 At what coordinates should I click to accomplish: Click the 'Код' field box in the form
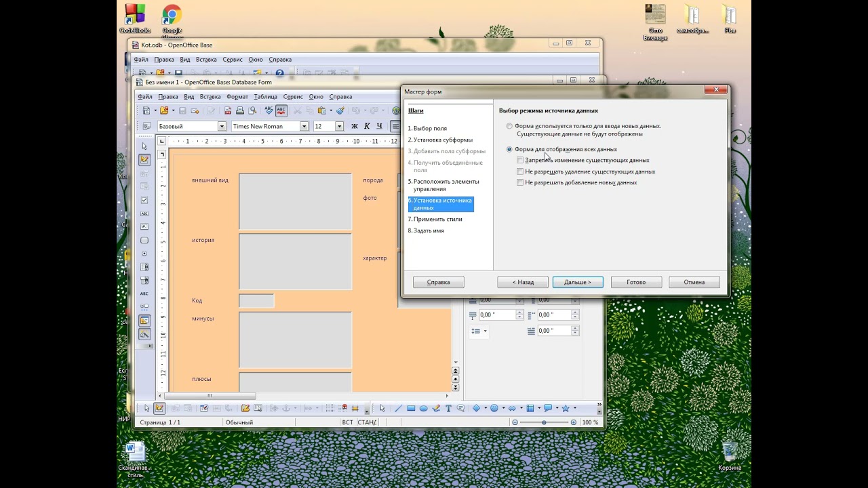click(x=256, y=301)
